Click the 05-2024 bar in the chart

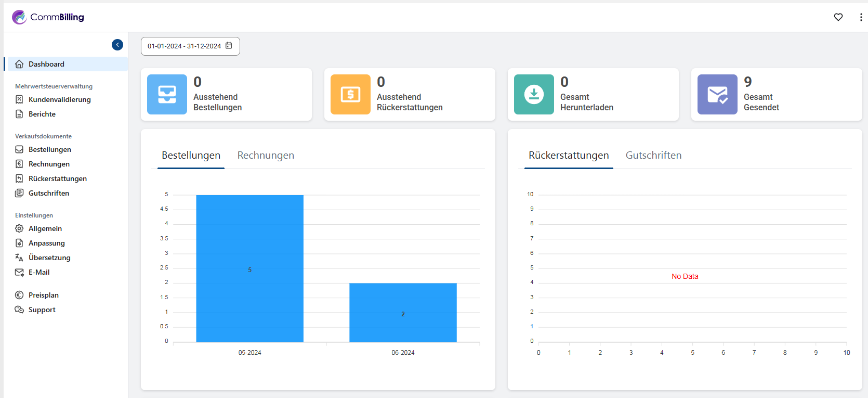[x=249, y=268]
